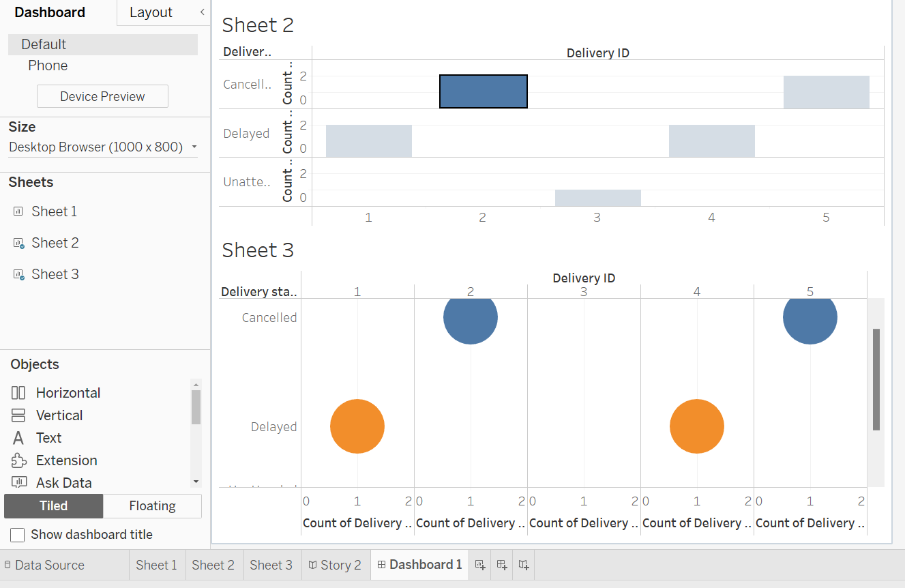Select the Ask Data object icon
This screenshot has height=588, width=905.
pyautogui.click(x=19, y=483)
